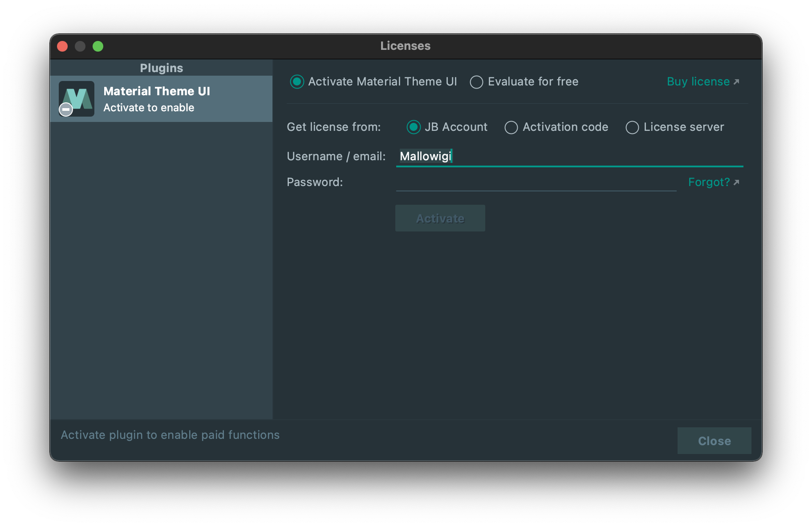
Task: Click the 'Username / email:' label
Action: click(x=336, y=157)
